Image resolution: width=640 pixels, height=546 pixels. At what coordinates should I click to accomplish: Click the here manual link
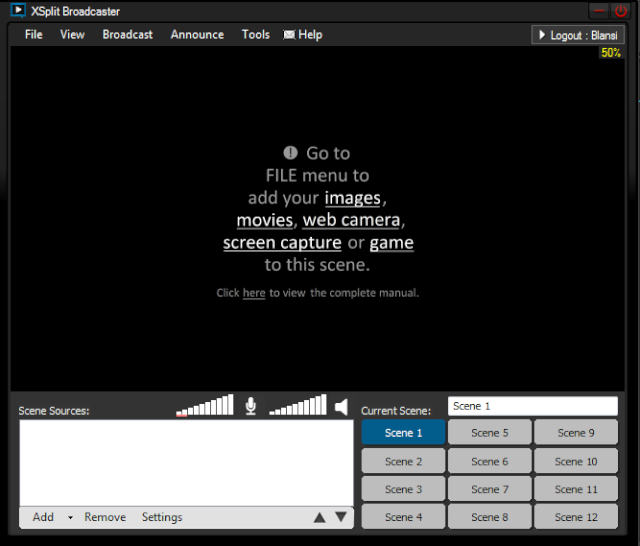(x=254, y=293)
